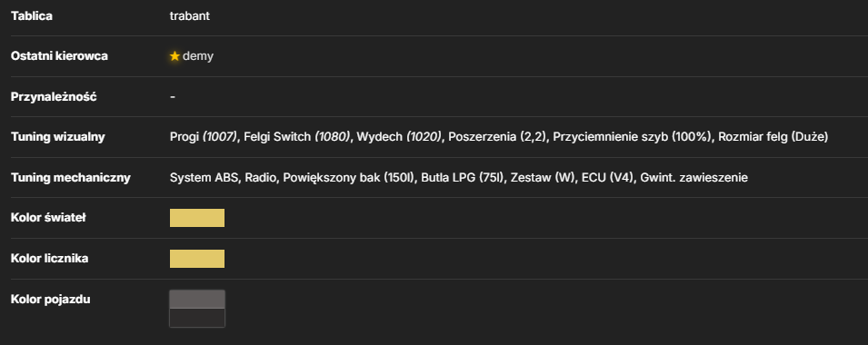
Task: Click Przyciemnienie szyb (100%) entry
Action: tap(633, 137)
